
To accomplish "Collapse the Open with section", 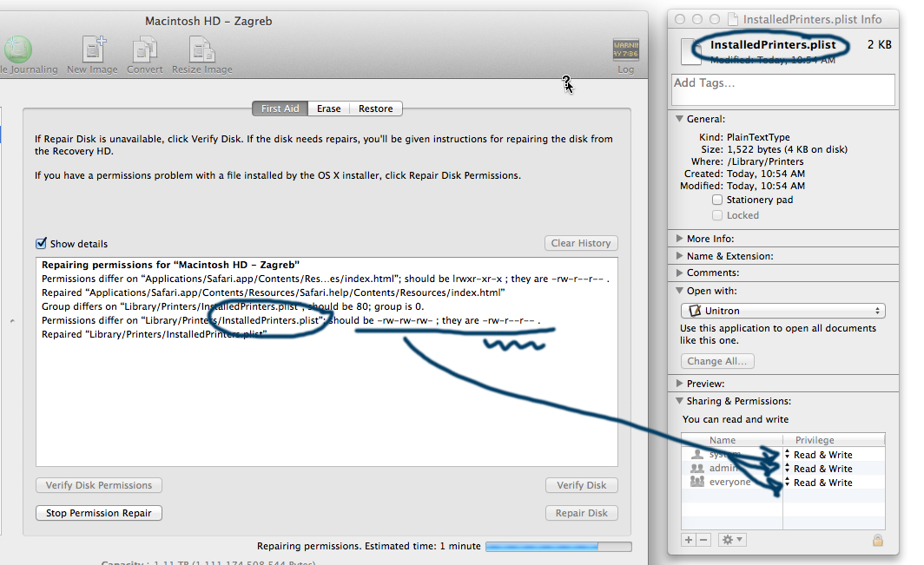I will click(x=679, y=291).
